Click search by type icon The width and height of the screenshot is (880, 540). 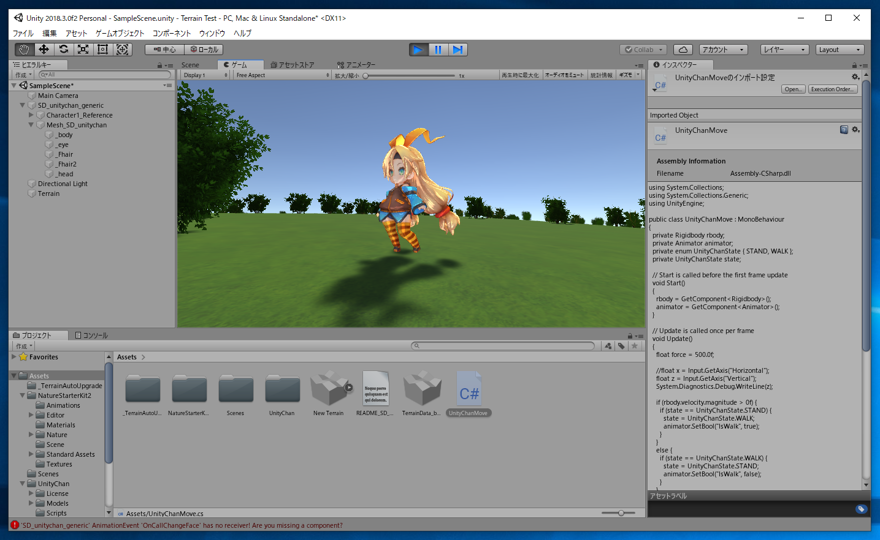[x=608, y=346]
